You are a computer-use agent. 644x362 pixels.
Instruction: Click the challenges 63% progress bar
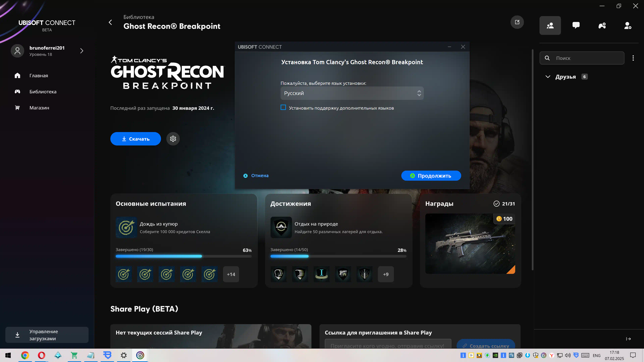pyautogui.click(x=183, y=256)
